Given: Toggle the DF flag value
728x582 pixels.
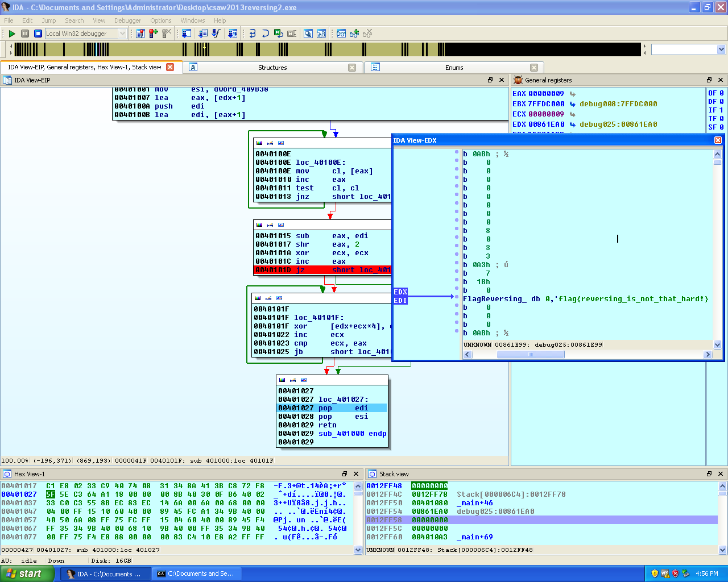Looking at the screenshot, I should click(722, 102).
